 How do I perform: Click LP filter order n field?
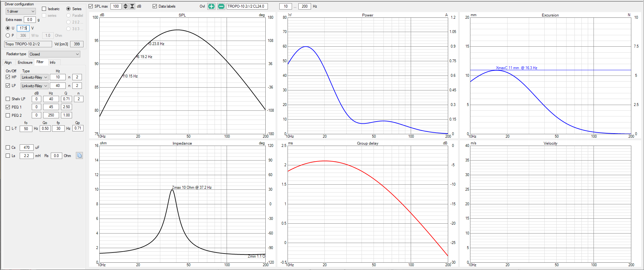[77, 86]
